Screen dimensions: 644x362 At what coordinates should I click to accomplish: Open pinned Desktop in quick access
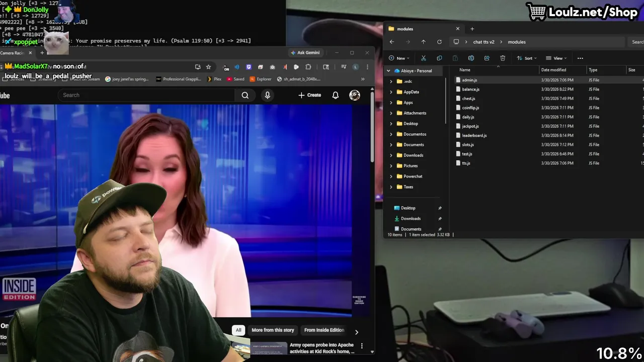coord(408,208)
